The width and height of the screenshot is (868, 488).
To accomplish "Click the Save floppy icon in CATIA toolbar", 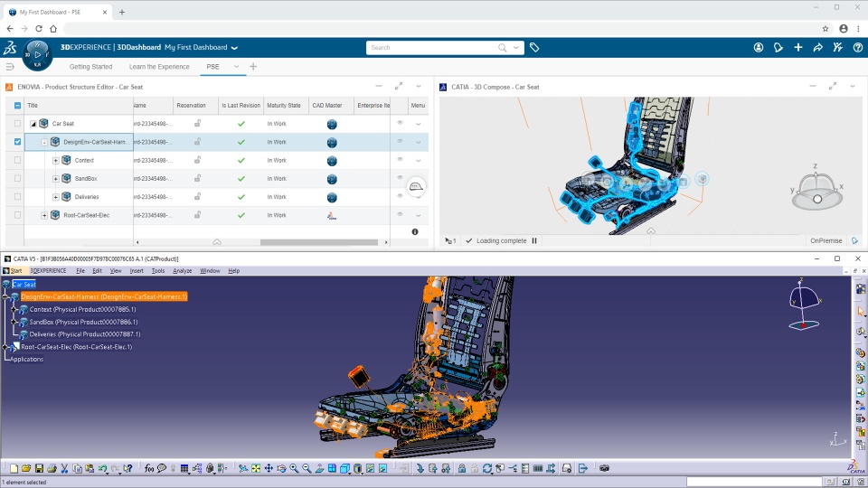I will tap(39, 469).
